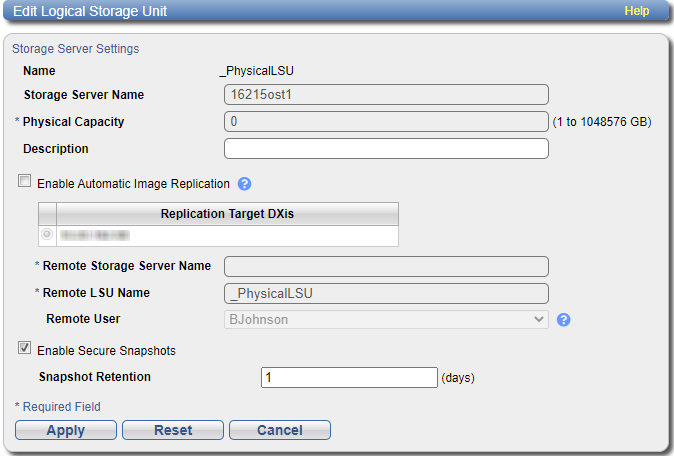
Task: Open the Remote User dropdown
Action: 386,320
